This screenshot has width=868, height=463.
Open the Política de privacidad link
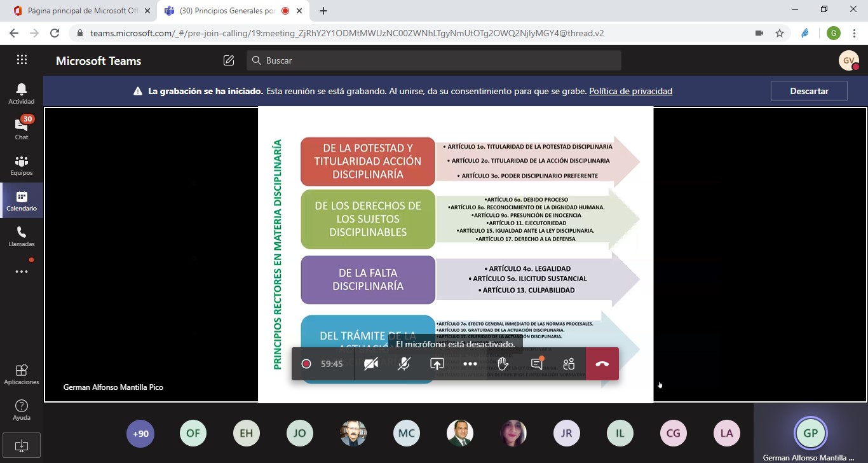pyautogui.click(x=630, y=91)
